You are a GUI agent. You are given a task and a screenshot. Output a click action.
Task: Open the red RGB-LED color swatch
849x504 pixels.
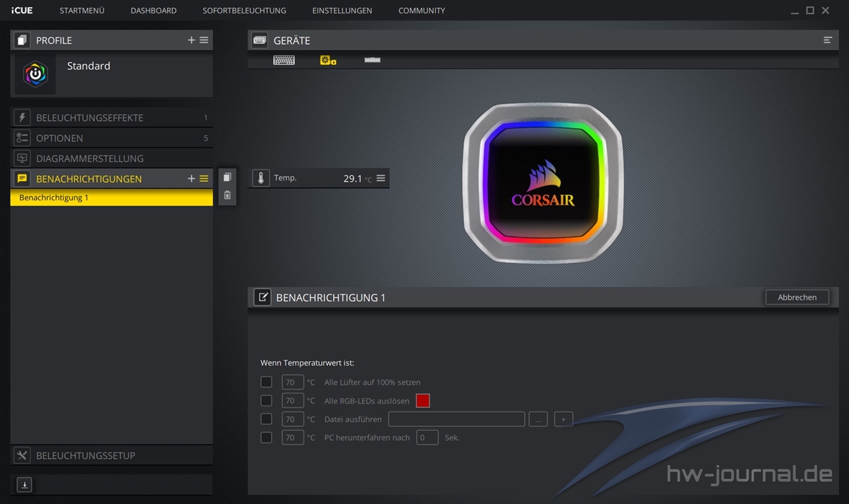(423, 401)
